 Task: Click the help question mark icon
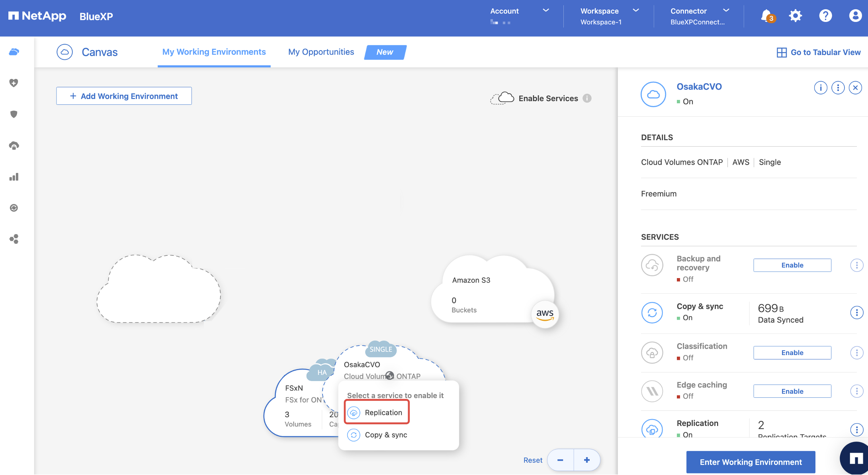click(x=825, y=16)
